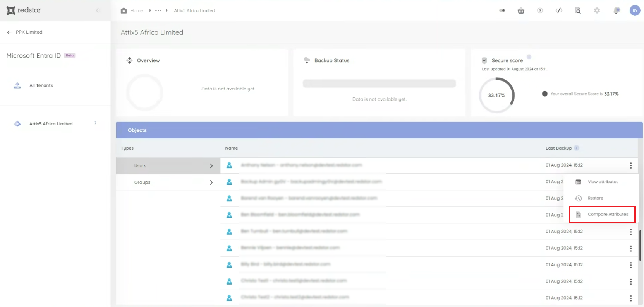The image size is (644, 307).
Task: Click the Secure score info icon
Action: pyautogui.click(x=529, y=57)
